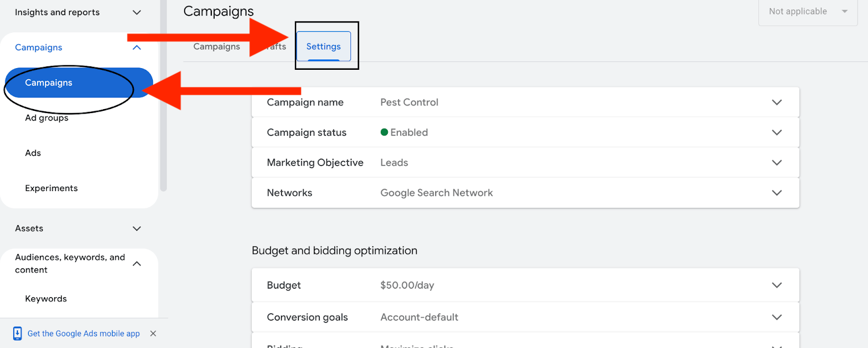Collapse the Campaigns sidebar section

coord(137,47)
